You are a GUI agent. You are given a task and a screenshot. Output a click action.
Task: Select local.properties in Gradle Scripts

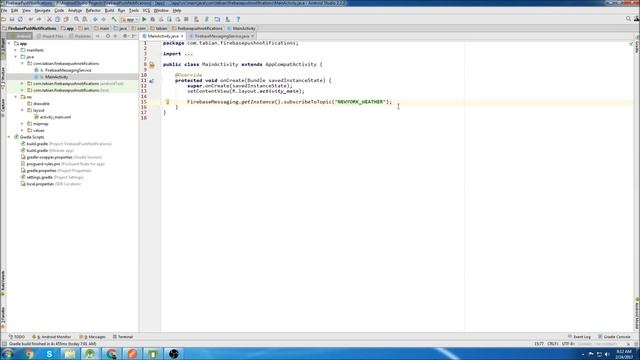(x=40, y=184)
